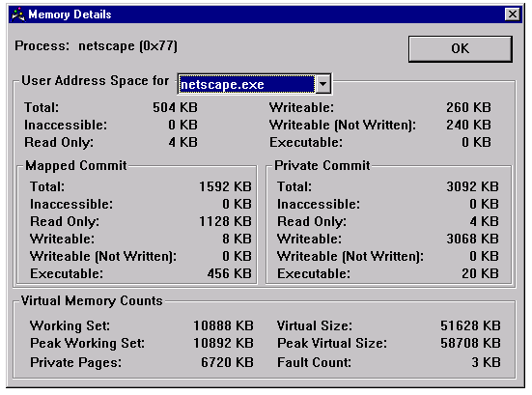The width and height of the screenshot is (532, 395).
Task: Close the Memory Details dialog
Action: (513, 14)
